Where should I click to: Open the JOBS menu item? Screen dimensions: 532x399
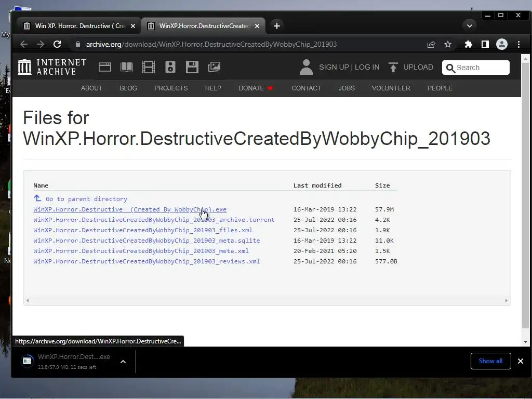347,88
